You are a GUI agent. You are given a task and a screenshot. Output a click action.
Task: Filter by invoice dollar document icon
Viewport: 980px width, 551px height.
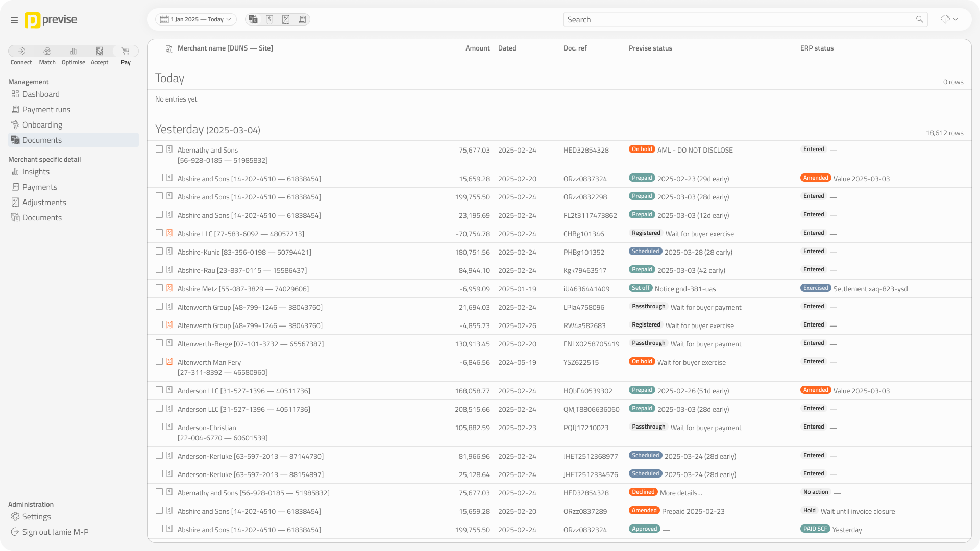click(269, 19)
